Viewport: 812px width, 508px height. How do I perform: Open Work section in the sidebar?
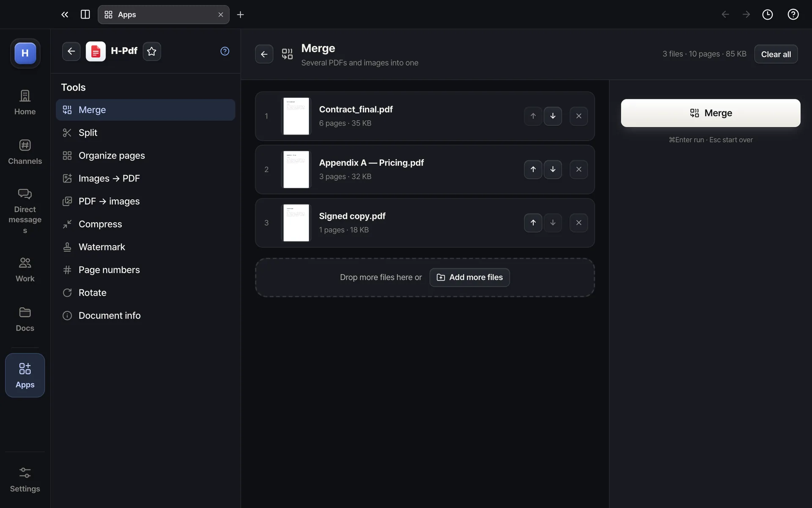[x=25, y=270]
